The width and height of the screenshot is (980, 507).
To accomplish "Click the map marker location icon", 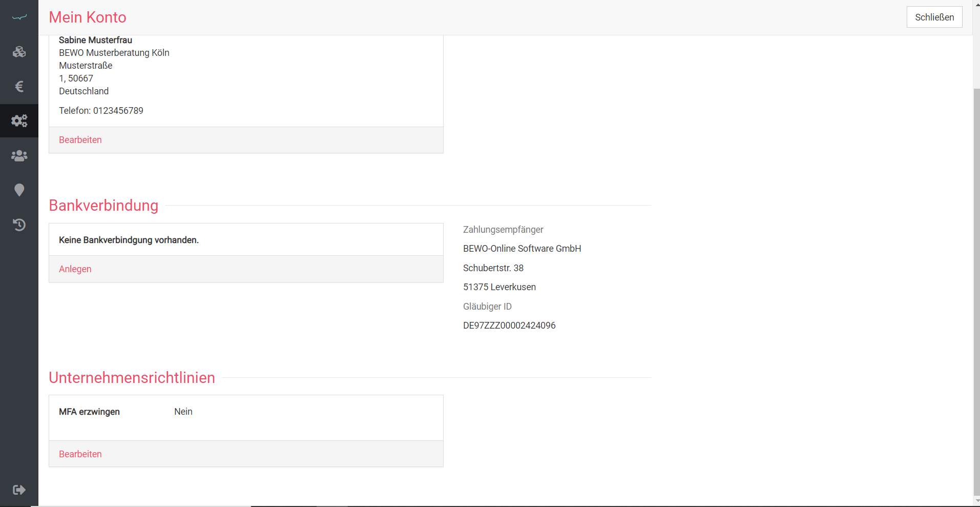I will point(19,190).
